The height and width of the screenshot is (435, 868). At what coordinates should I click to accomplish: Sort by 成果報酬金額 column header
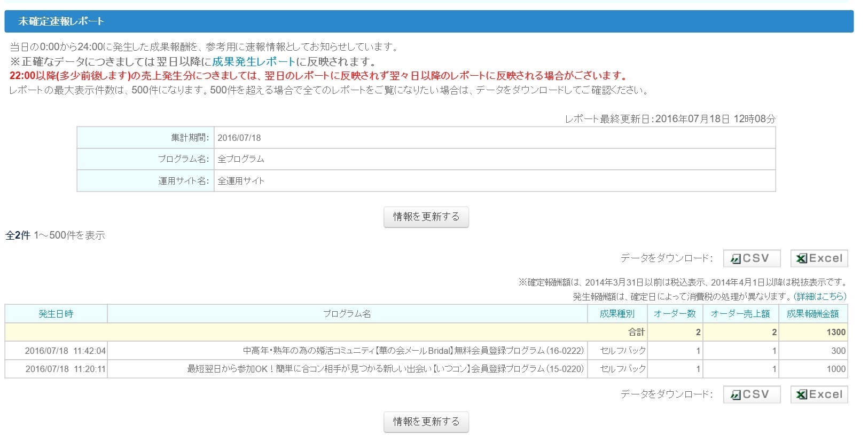coord(812,314)
